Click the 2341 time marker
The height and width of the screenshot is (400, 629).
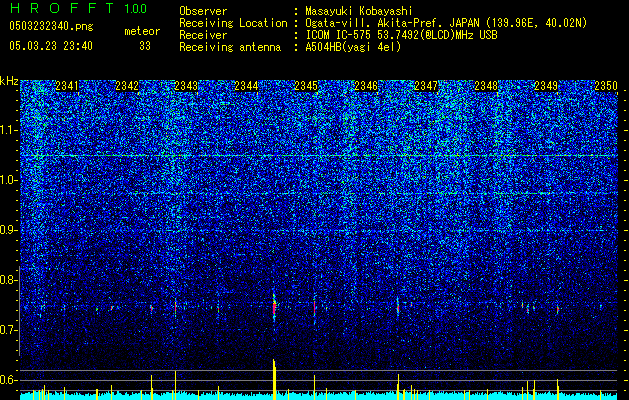[x=67, y=86]
